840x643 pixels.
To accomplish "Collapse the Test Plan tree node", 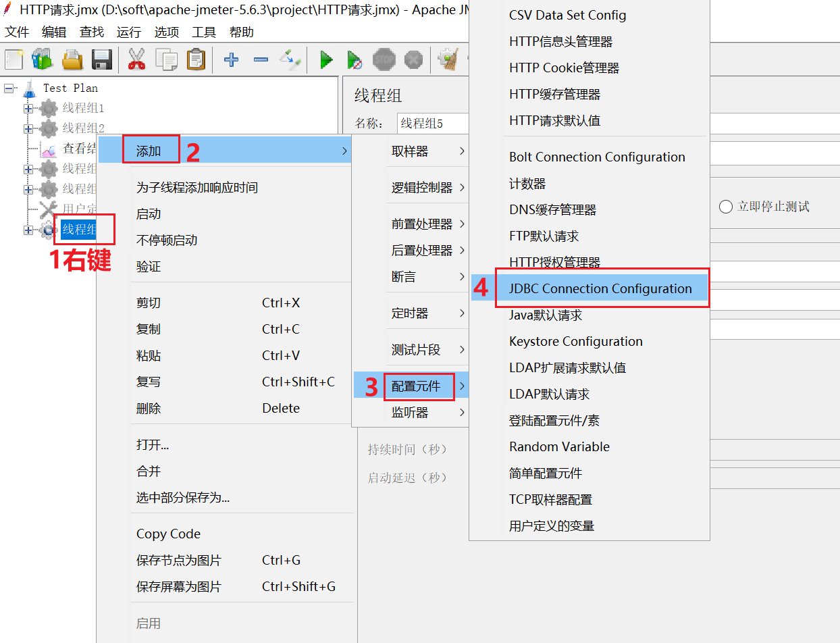I will pyautogui.click(x=9, y=88).
